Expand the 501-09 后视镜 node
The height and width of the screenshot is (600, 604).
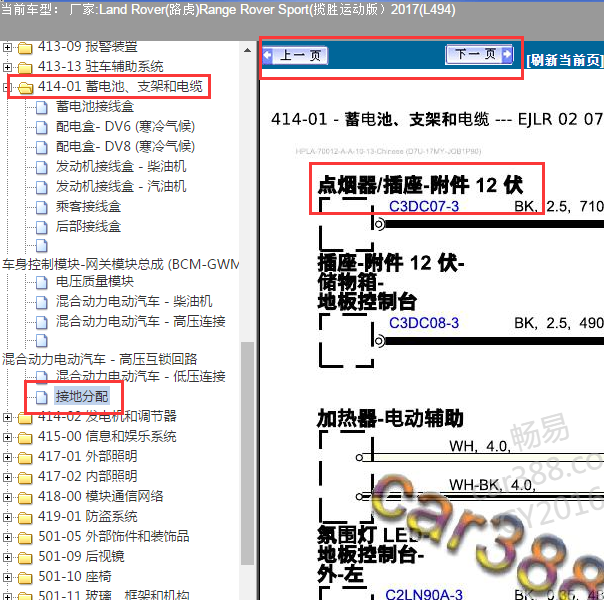[7, 558]
